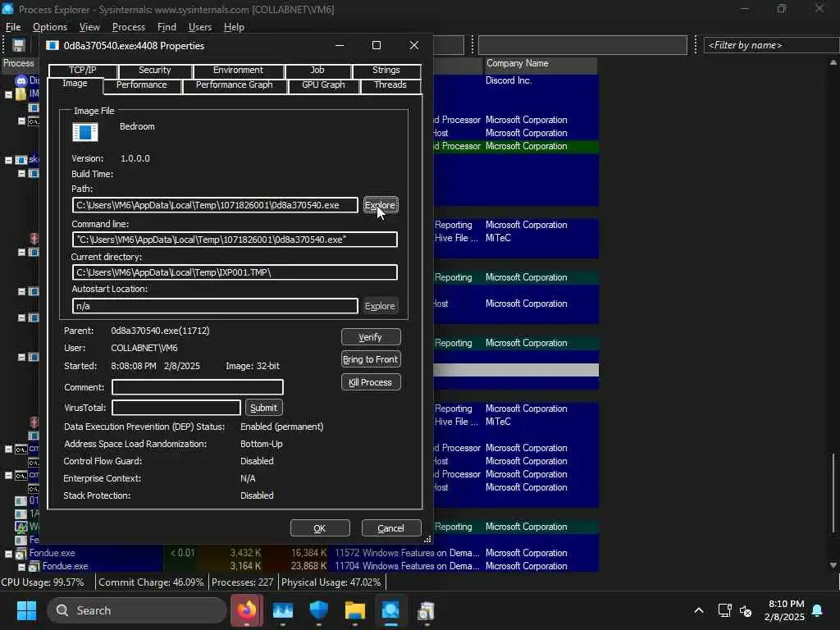Viewport: 840px width, 630px height.
Task: Click the process list vertical scrollbar thumb
Action: [x=833, y=493]
